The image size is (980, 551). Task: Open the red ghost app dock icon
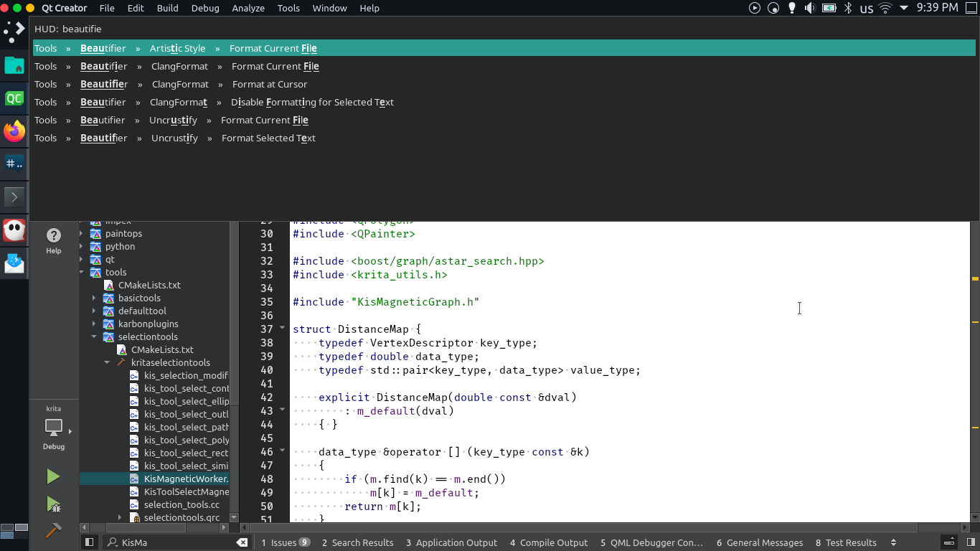[14, 230]
